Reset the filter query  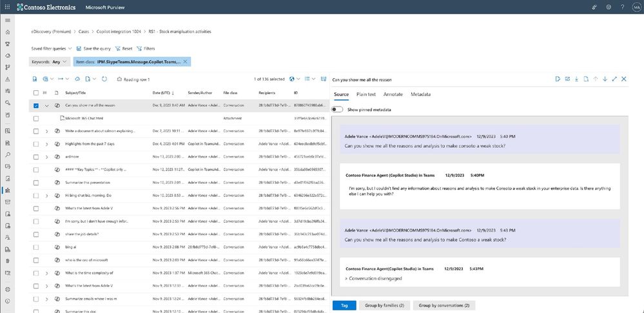[124, 48]
